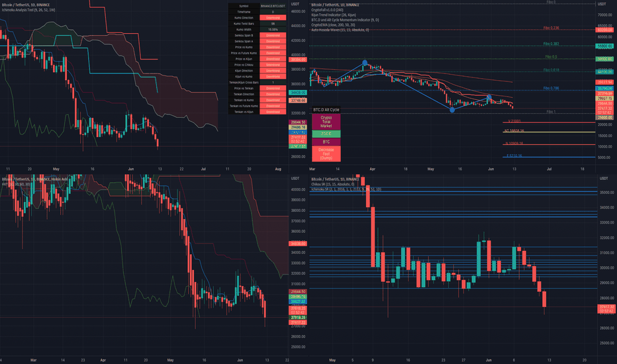Click the BTC.D and Alt Cycle Momentum Indicator label
The image size is (617, 364).
pyautogui.click(x=345, y=20)
